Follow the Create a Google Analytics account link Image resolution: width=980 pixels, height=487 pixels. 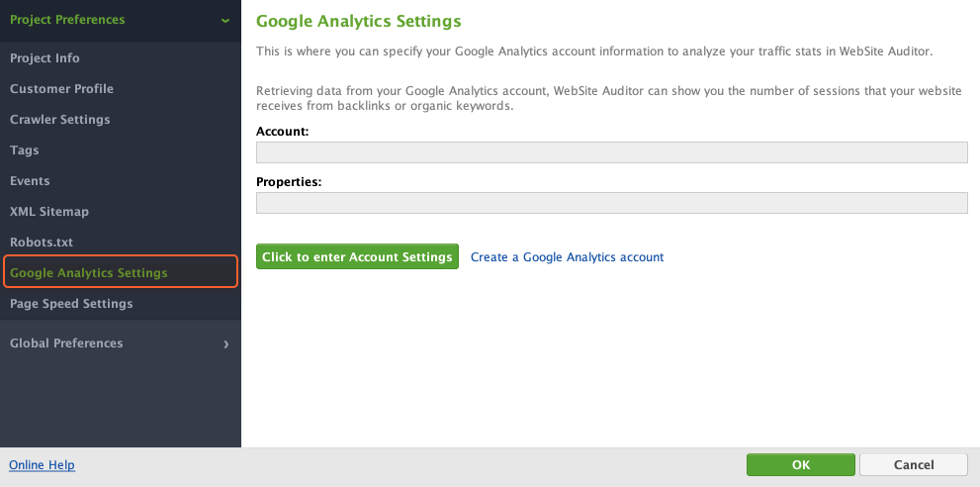(567, 257)
